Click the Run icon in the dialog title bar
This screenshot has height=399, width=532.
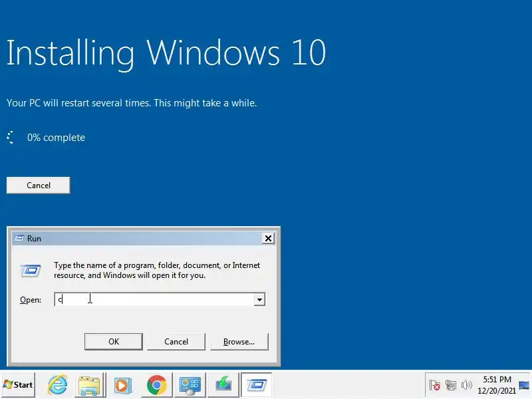19,239
